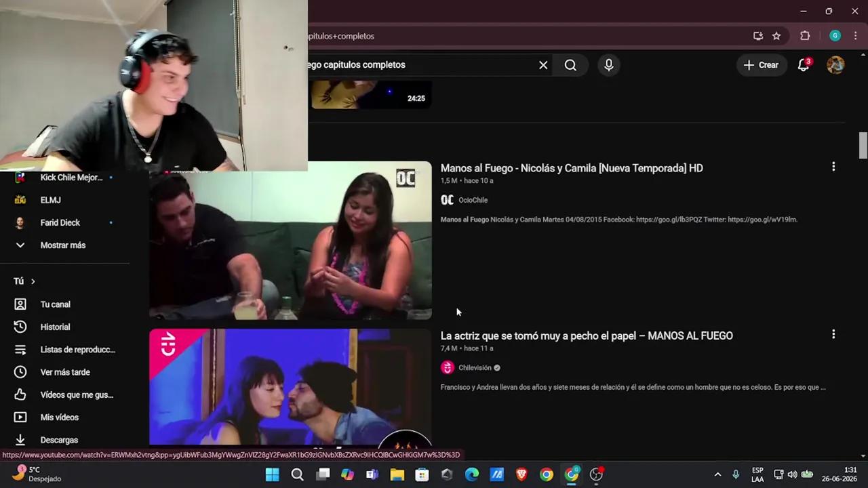Open the clock showing 1:31 and date
This screenshot has height=488, width=868.
click(x=840, y=474)
